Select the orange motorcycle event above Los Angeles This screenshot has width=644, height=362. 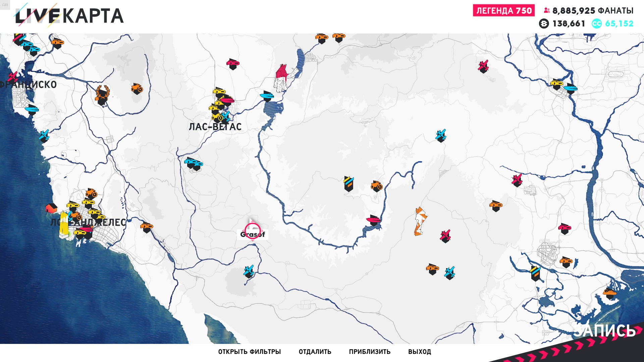pyautogui.click(x=91, y=194)
